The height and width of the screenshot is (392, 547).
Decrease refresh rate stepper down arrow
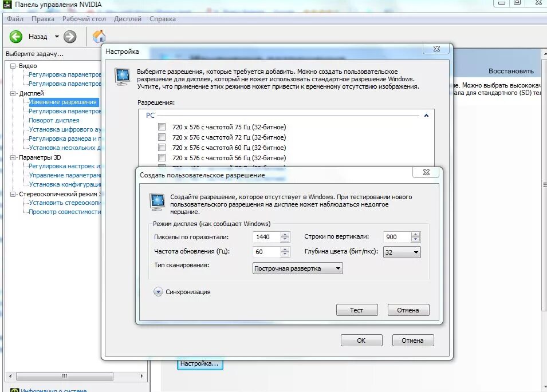(285, 254)
